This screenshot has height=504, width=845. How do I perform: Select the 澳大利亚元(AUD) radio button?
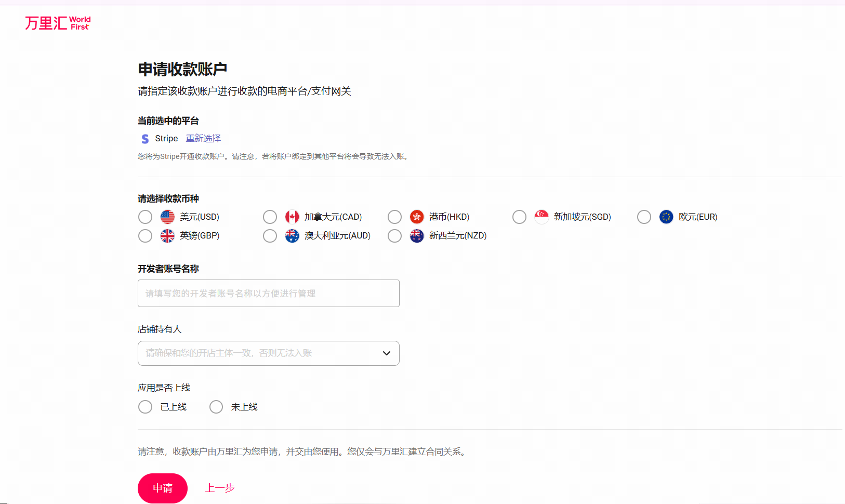point(270,236)
